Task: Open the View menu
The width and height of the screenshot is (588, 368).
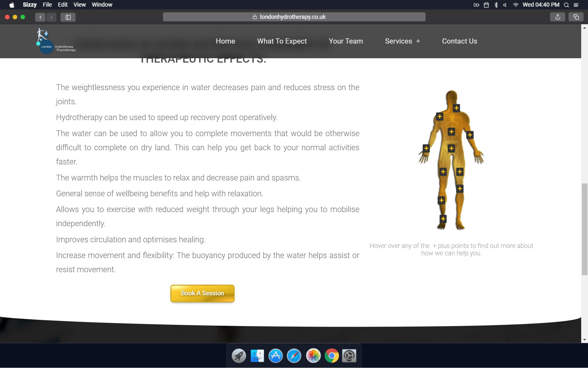Action: 79,5
